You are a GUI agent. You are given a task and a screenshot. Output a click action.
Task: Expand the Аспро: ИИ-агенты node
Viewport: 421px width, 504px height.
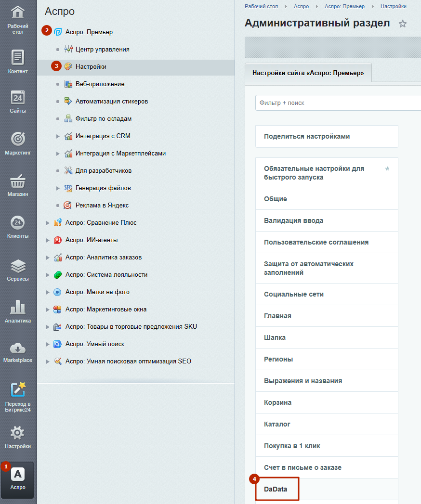[48, 240]
